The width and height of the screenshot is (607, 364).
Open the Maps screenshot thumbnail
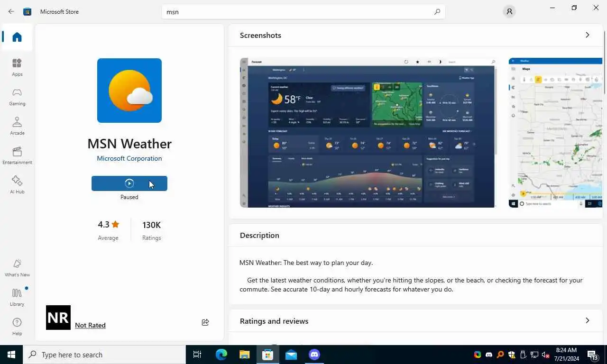click(x=555, y=133)
